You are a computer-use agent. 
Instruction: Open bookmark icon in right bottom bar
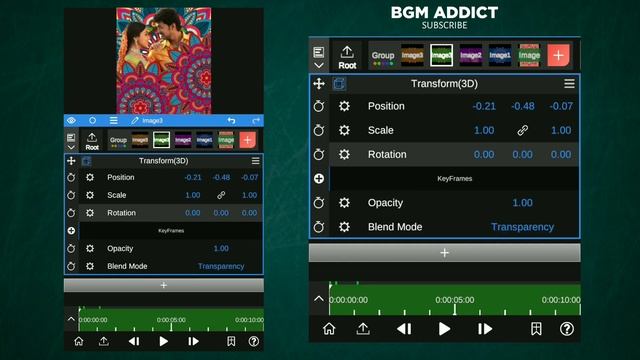(x=536, y=329)
